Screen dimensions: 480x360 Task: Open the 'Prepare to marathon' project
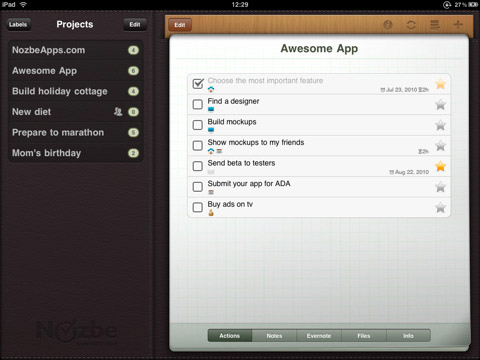(x=76, y=132)
